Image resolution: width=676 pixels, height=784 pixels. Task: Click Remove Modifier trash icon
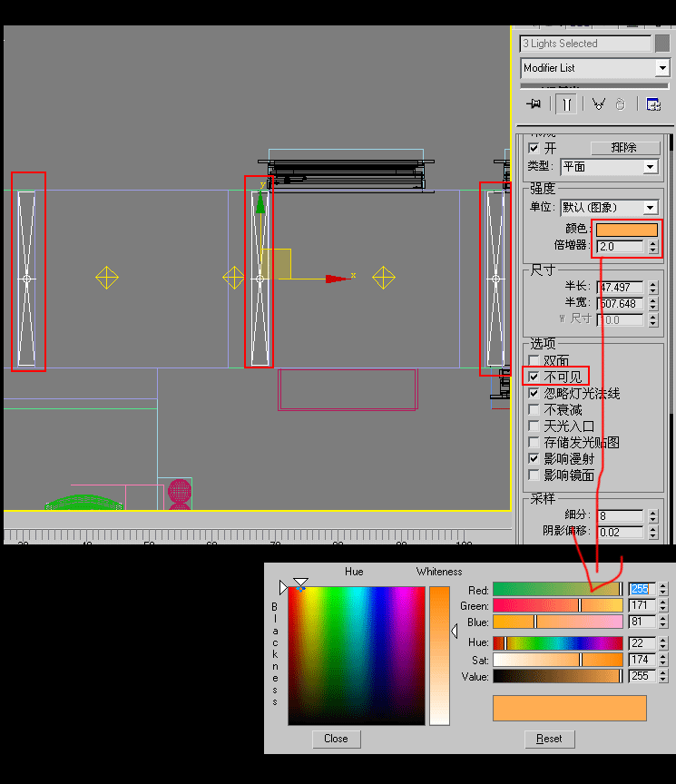tap(621, 104)
